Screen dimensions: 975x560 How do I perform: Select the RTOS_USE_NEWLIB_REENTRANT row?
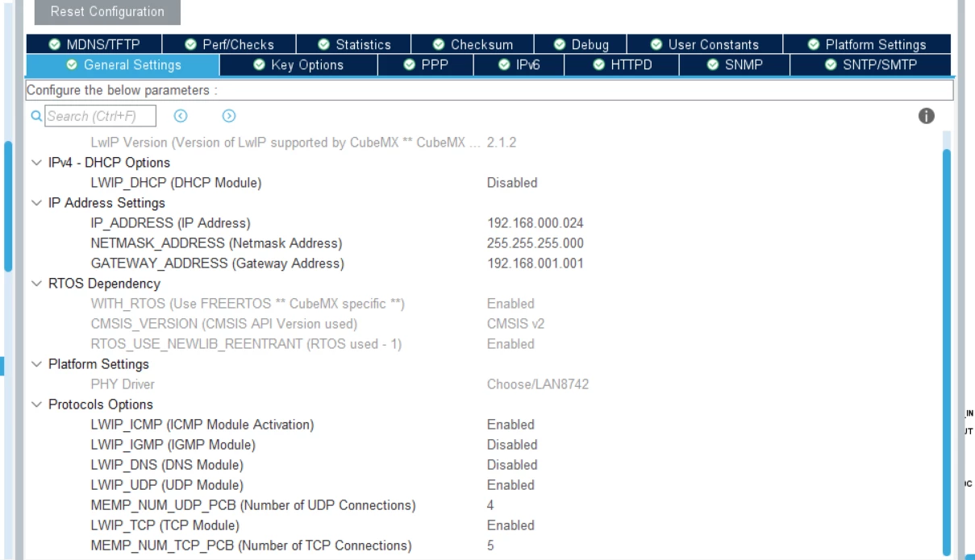coord(484,344)
